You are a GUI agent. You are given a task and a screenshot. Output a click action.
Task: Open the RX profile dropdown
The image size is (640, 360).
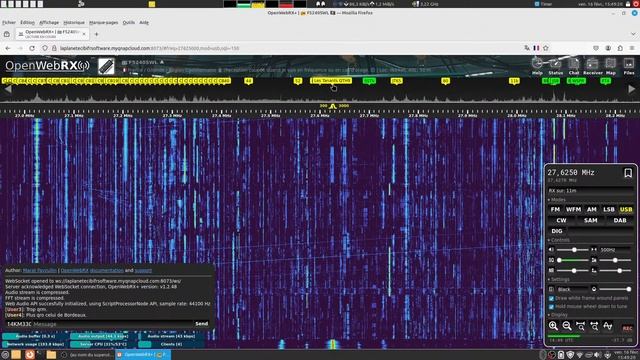coord(590,191)
